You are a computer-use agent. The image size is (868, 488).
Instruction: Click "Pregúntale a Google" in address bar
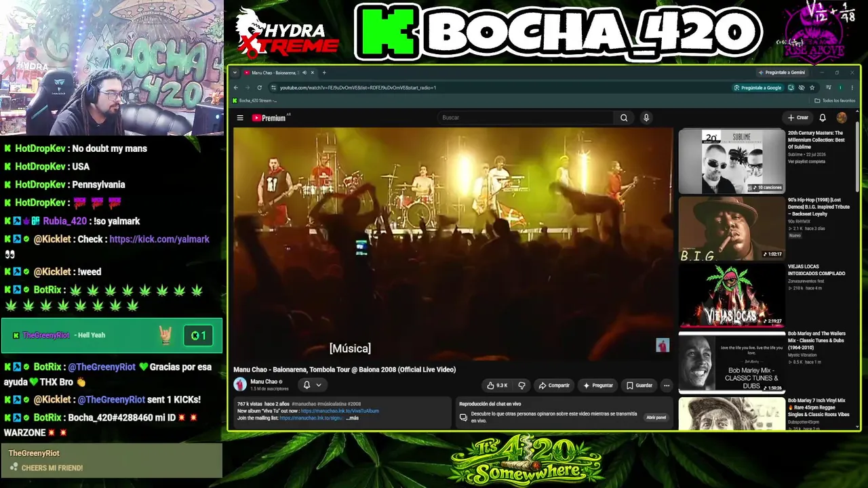[x=757, y=87]
